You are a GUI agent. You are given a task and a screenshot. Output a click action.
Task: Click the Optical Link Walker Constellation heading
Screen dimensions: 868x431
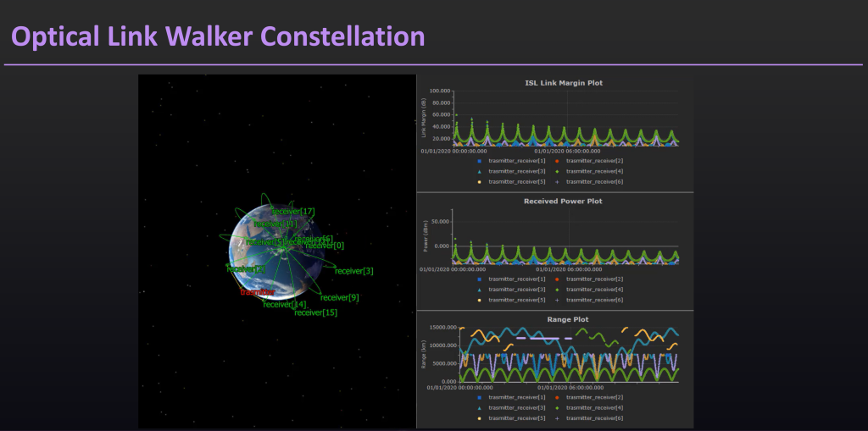click(x=218, y=36)
